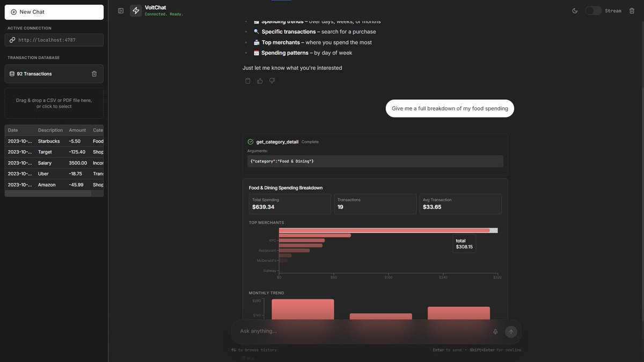644x362 pixels.
Task: Sort by the Amount column header
Action: pyautogui.click(x=77, y=130)
